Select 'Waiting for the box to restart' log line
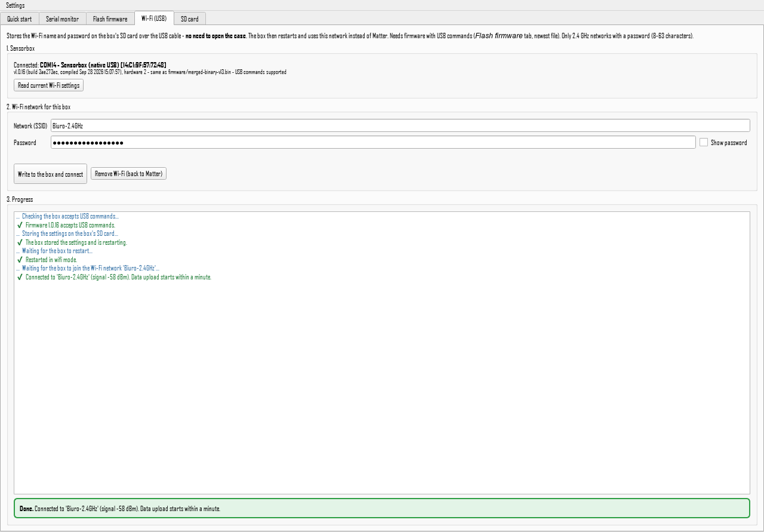Image resolution: width=764 pixels, height=532 pixels. tap(54, 251)
